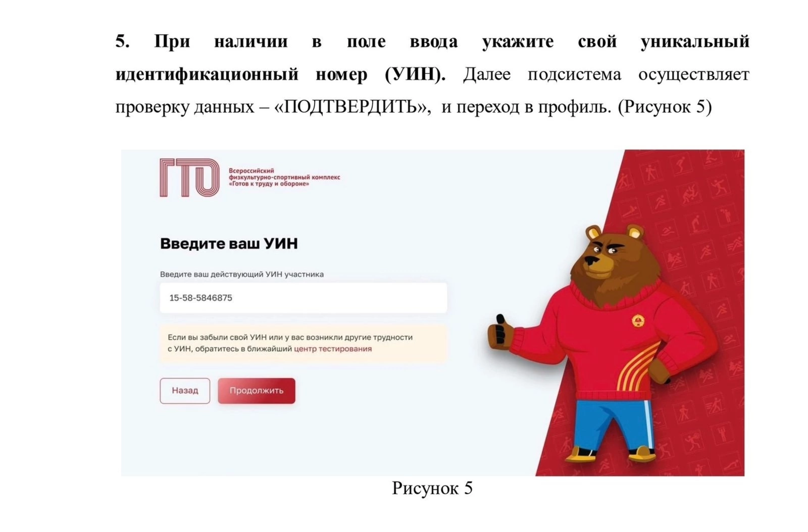Click the gold badge on the bear's sweater
Viewport: 808px width, 532px height.
click(638, 321)
